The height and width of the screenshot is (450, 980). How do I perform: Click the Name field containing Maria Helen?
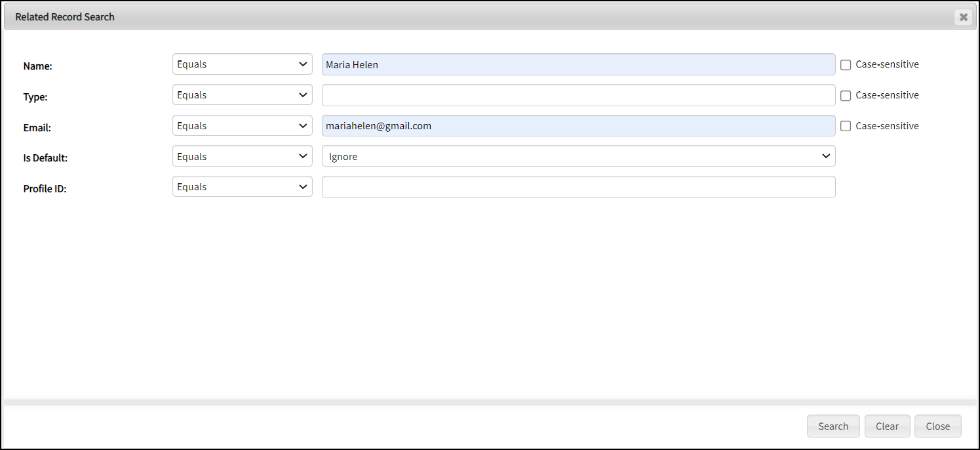(578, 64)
